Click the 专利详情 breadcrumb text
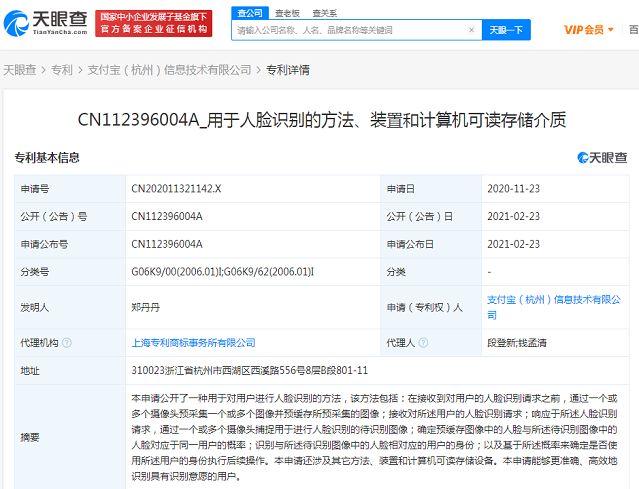This screenshot has height=489, width=639. (x=288, y=70)
